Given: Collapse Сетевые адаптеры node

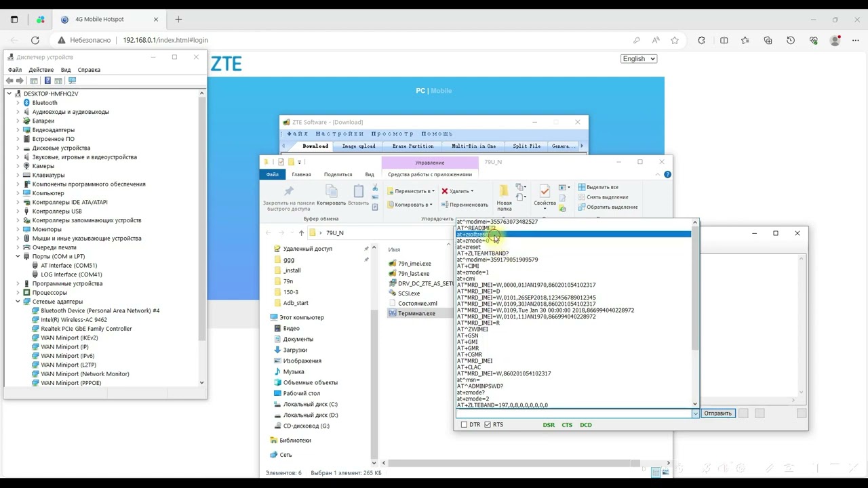Looking at the screenshot, I should point(18,302).
